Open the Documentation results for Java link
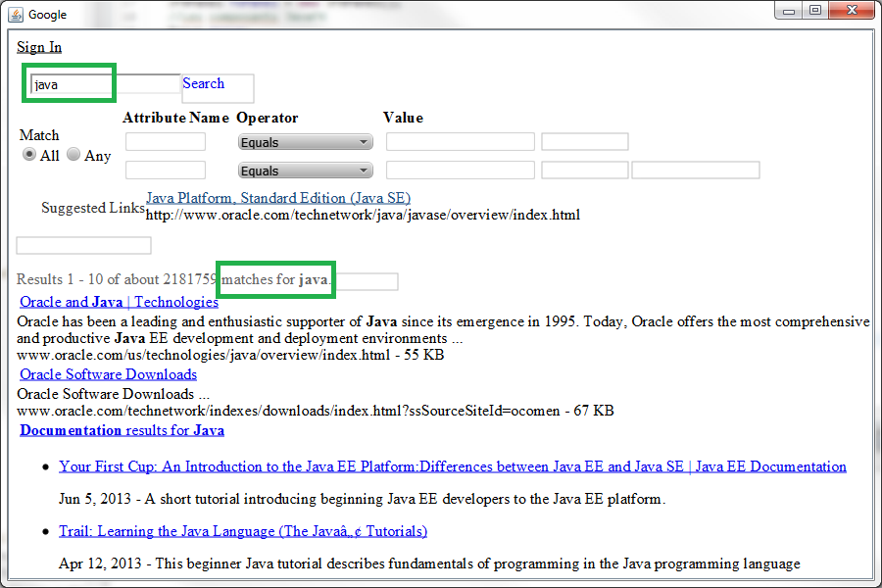882x588 pixels. pos(122,430)
